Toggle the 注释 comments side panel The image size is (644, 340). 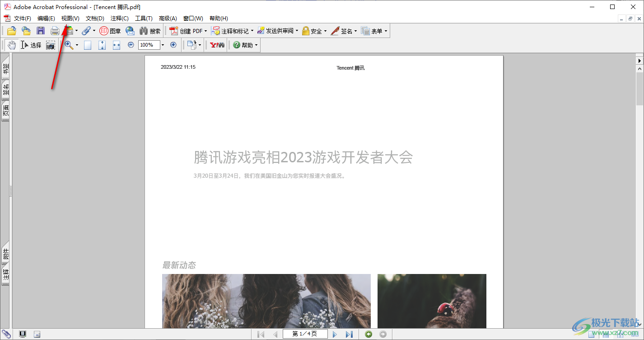(x=6, y=274)
